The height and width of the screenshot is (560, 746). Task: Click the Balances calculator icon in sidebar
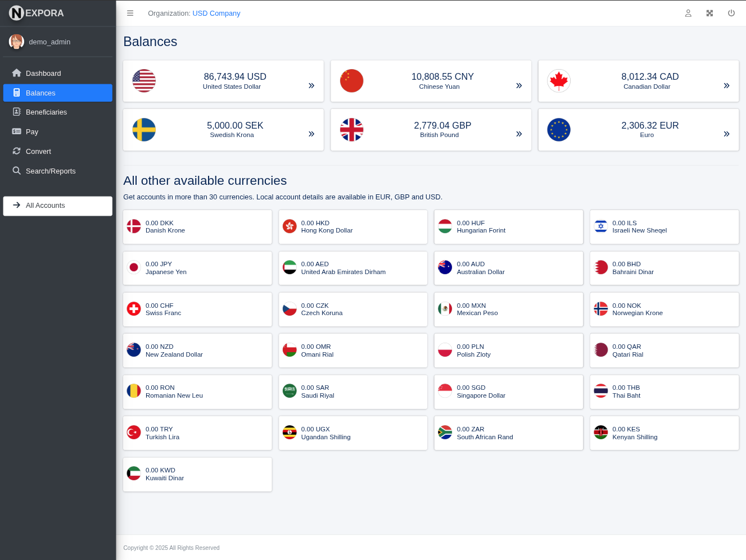coord(17,93)
